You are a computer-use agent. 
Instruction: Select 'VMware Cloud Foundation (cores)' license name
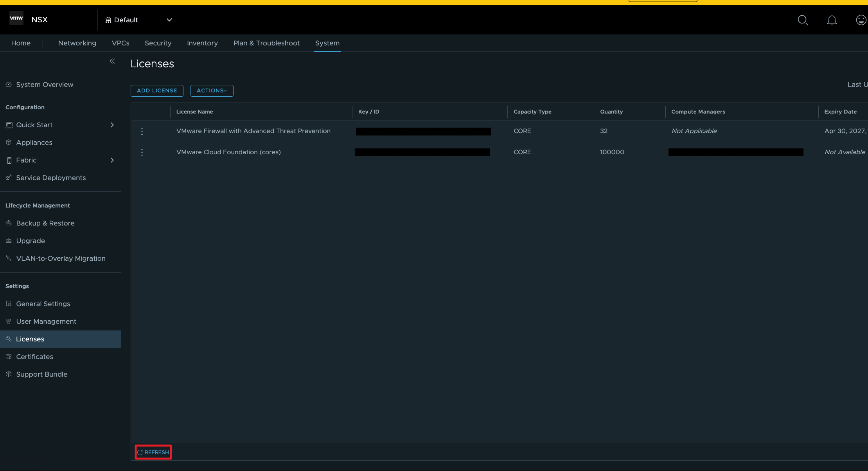click(x=228, y=152)
